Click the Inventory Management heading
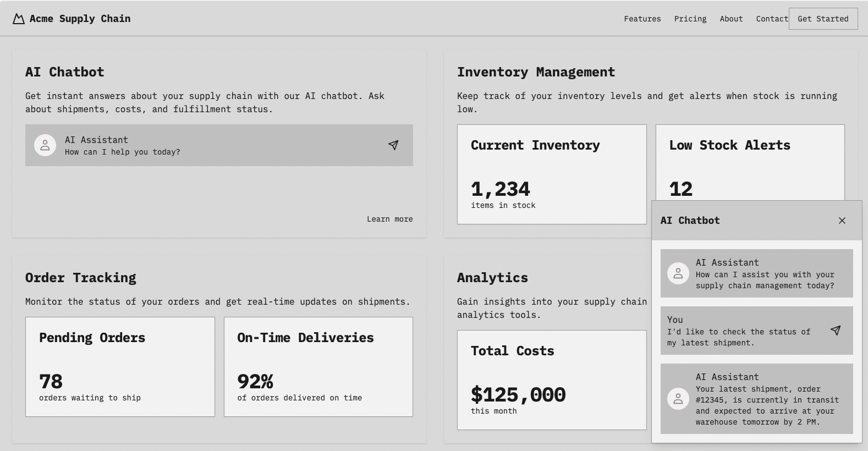The width and height of the screenshot is (868, 451). pyautogui.click(x=536, y=72)
